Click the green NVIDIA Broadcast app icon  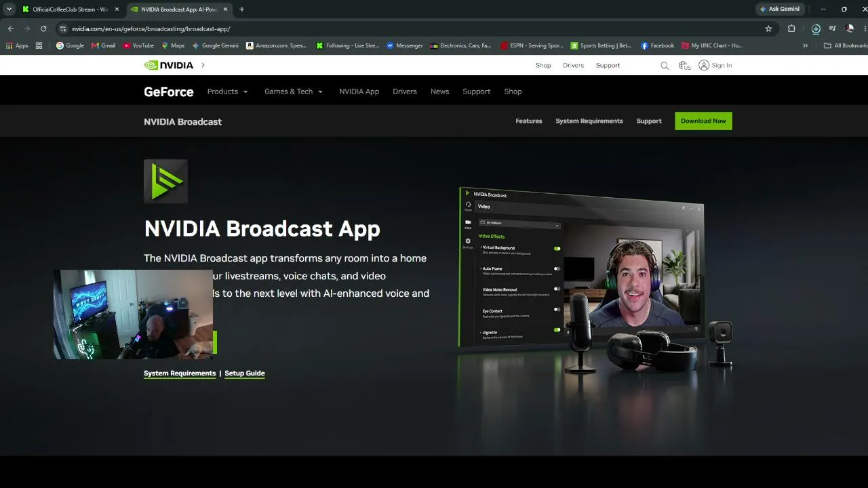coord(165,181)
